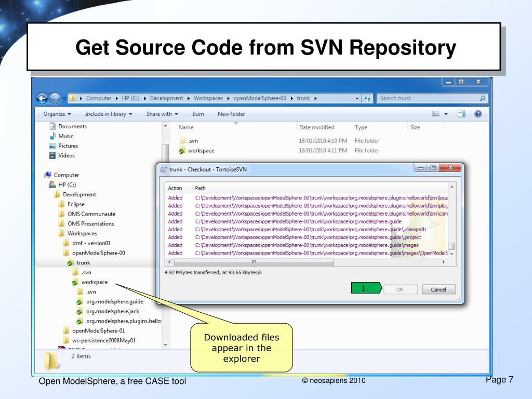Open the Organize menu
This screenshot has height=399, width=532.
pos(57,114)
